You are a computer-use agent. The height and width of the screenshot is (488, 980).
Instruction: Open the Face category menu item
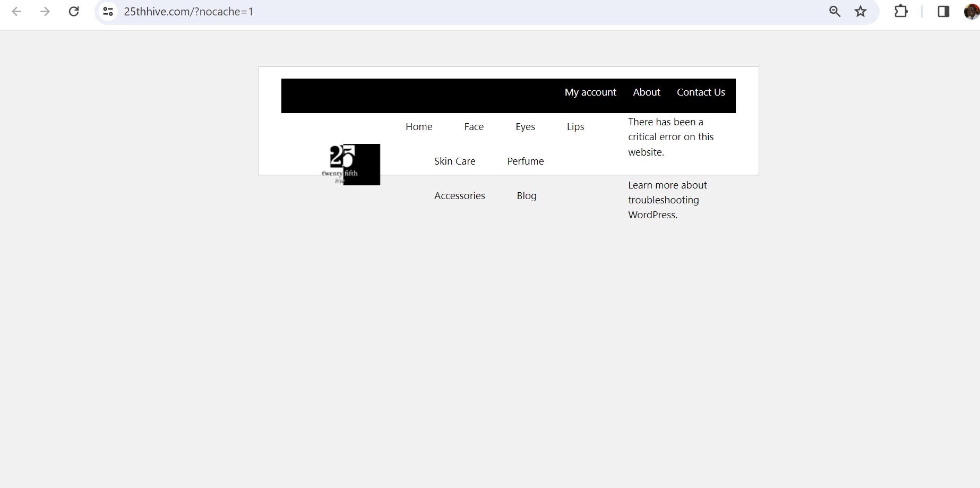click(474, 127)
